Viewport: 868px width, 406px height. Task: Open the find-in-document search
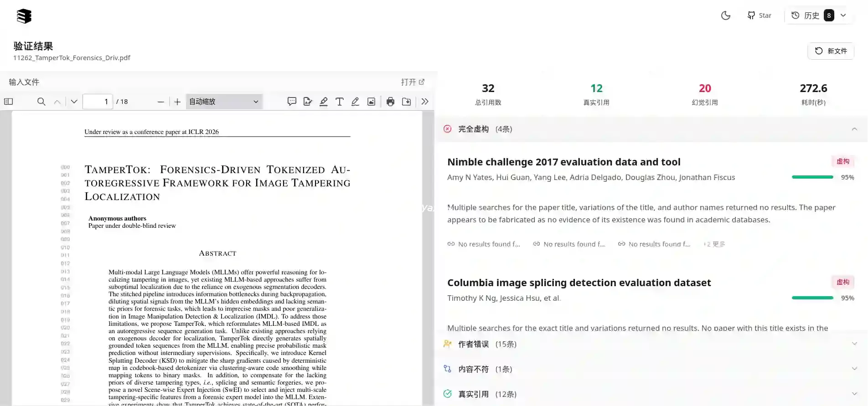[x=41, y=102]
